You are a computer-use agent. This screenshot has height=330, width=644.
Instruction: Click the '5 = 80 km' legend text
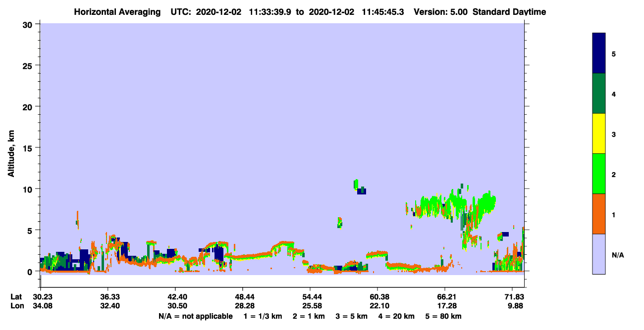[443, 316]
